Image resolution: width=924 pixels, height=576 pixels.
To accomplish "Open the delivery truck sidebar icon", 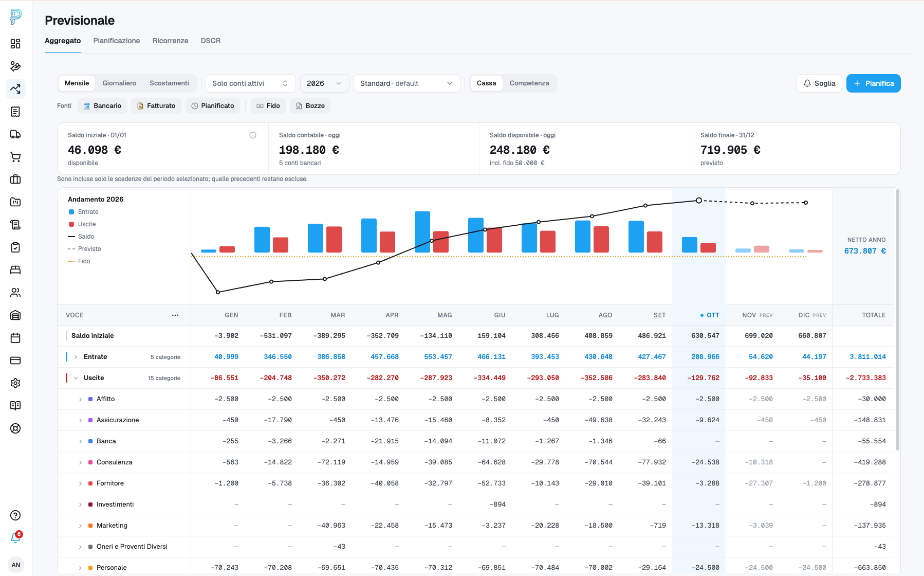I will [15, 134].
